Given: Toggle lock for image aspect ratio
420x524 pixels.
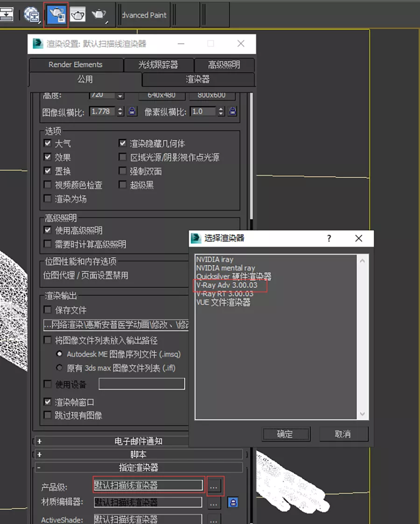Looking at the screenshot, I should point(133,111).
